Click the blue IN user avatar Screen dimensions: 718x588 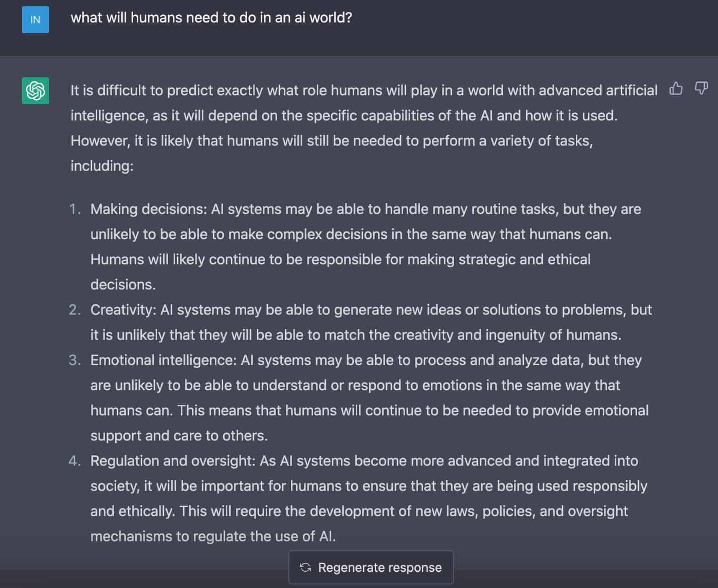pyautogui.click(x=36, y=19)
